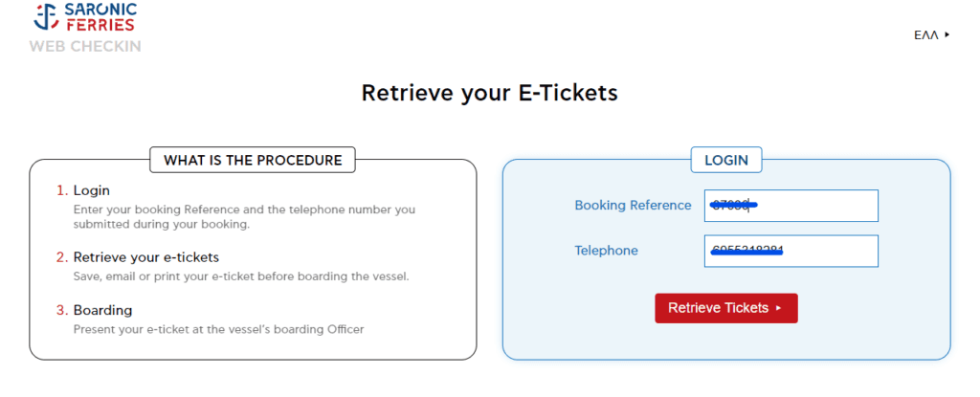Click the arrow icon on Retrieve Tickets
This screenshot has height=397, width=980.
(779, 308)
